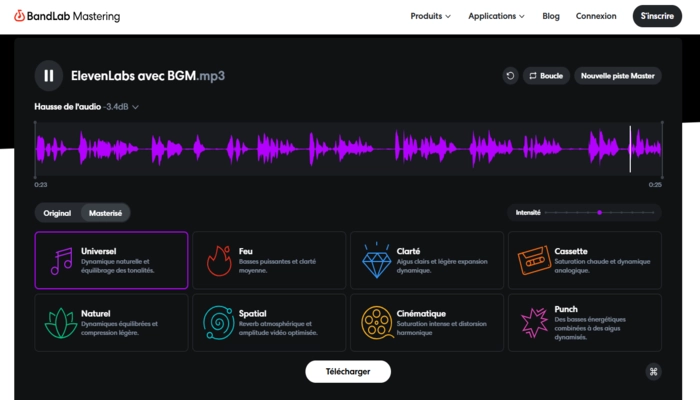Click the waveform playhead marker
The height and width of the screenshot is (400, 700).
click(630, 149)
